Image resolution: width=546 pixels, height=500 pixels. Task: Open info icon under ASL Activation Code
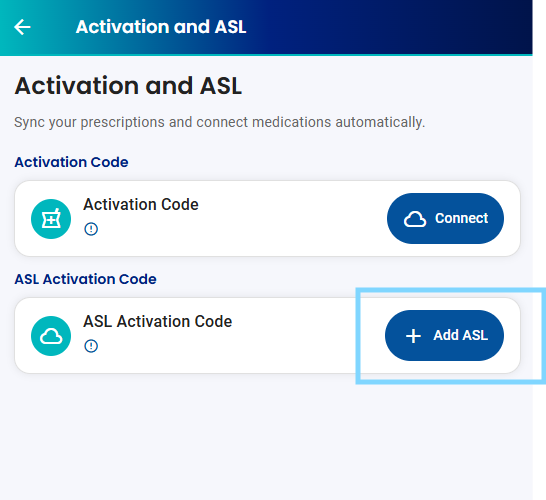click(x=91, y=346)
